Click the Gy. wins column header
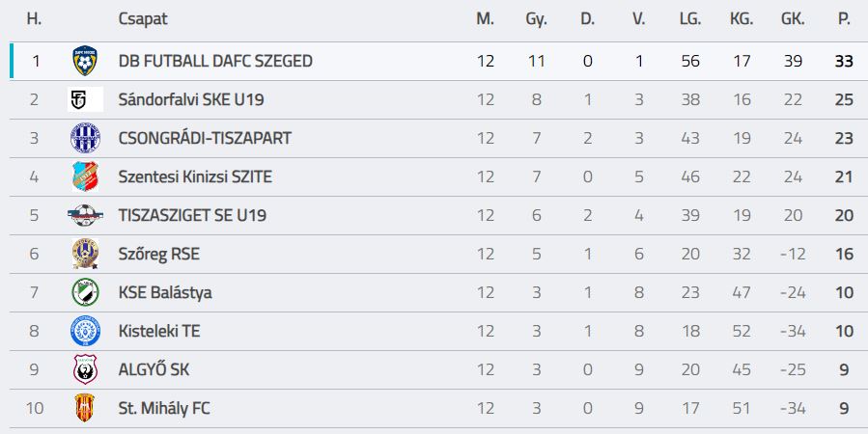This screenshot has width=868, height=434. (x=536, y=19)
